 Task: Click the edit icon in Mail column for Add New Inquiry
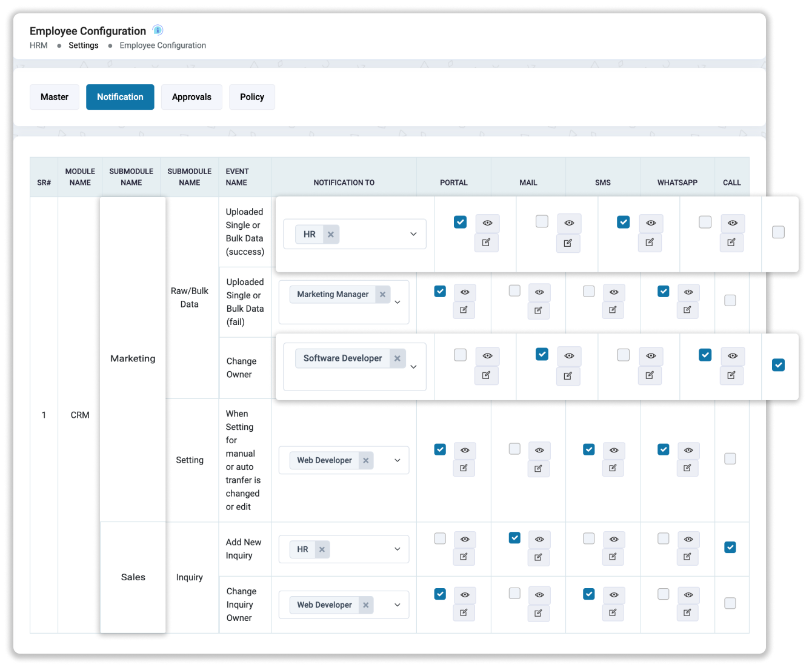coord(539,557)
